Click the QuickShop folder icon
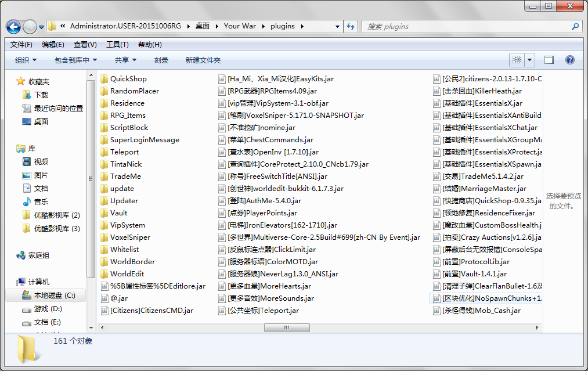Image resolution: width=588 pixels, height=371 pixels. tap(104, 79)
